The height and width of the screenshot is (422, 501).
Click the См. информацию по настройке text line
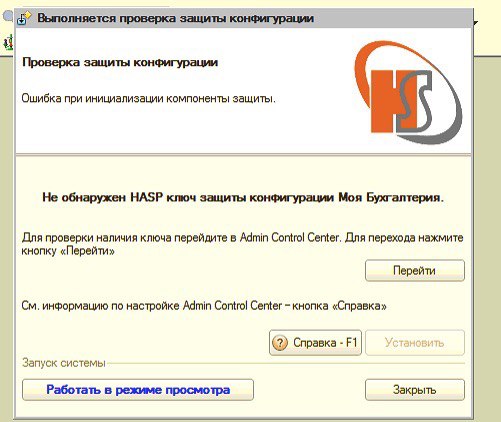tap(204, 306)
